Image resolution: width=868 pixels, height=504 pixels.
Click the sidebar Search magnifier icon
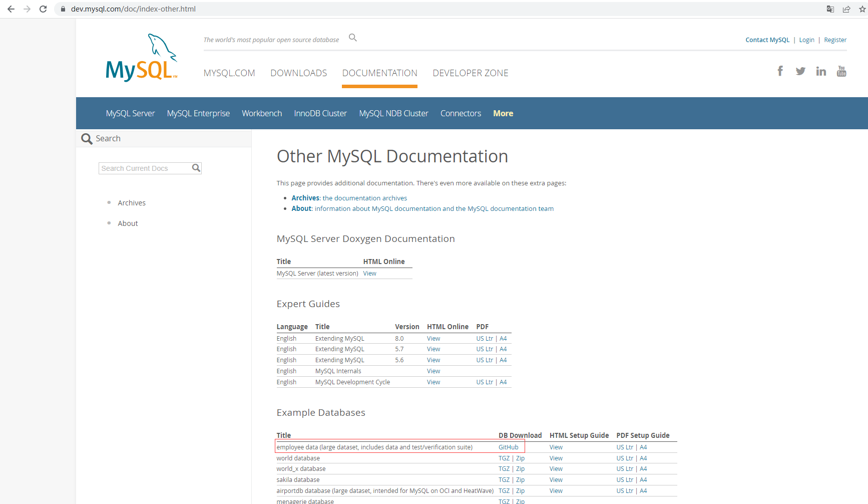(x=87, y=139)
